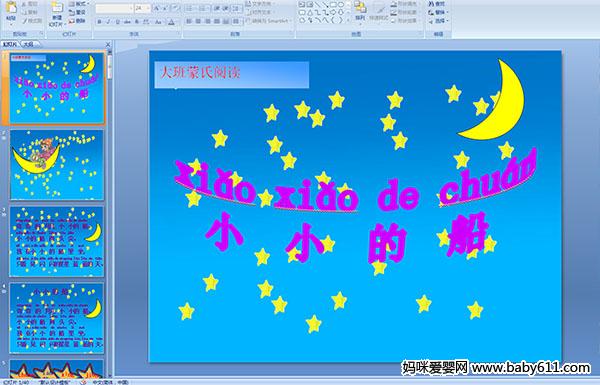600x385 pixels.
Task: Click the Delete slide icon
Action: click(x=77, y=21)
